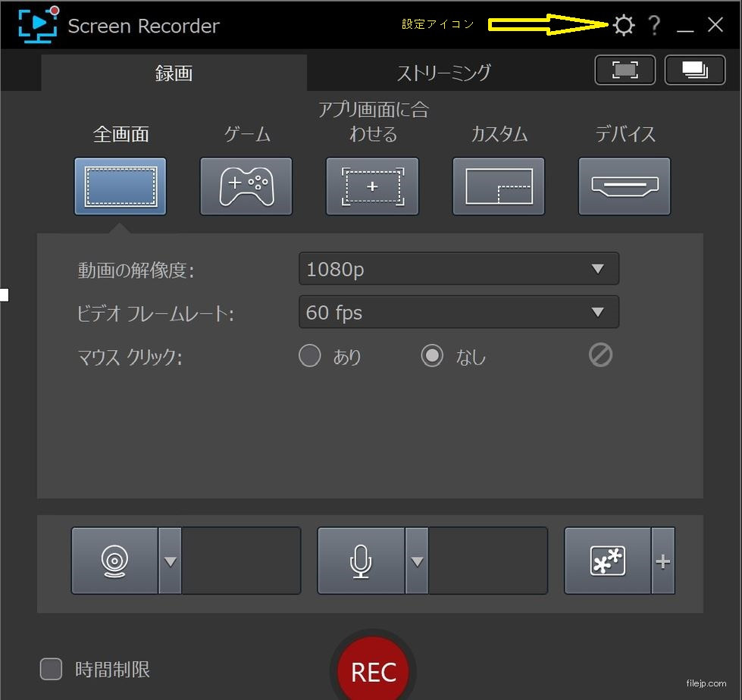This screenshot has height=700, width=742.
Task: Expand the microphone dropdown arrow
Action: pos(417,561)
